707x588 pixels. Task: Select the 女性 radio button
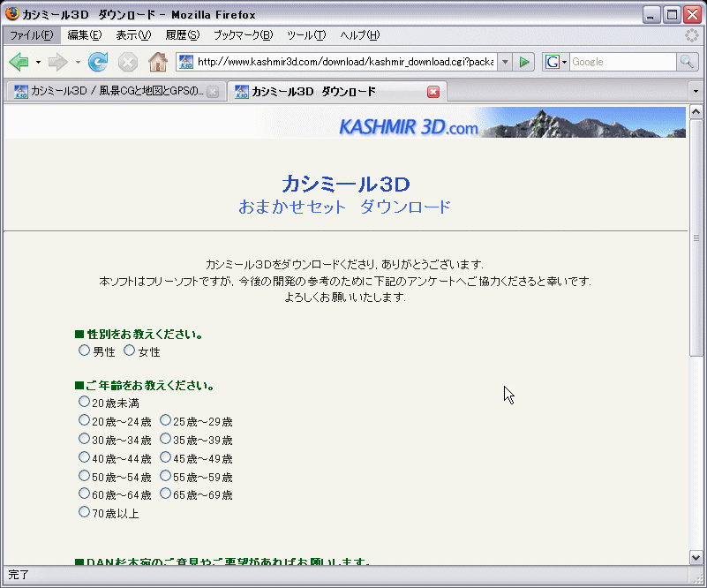[130, 351]
